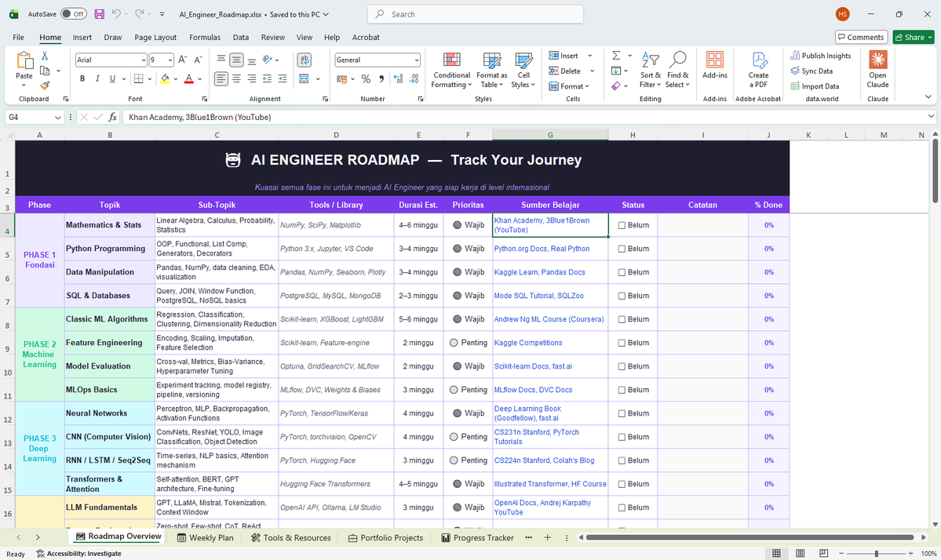Check Belum box for LLM Fundamentals row
Image resolution: width=941 pixels, height=560 pixels.
pos(622,507)
